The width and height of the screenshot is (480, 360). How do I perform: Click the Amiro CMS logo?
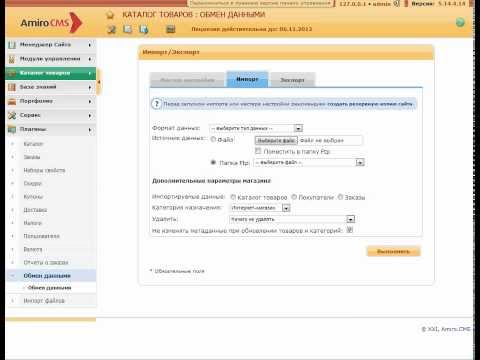click(51, 23)
